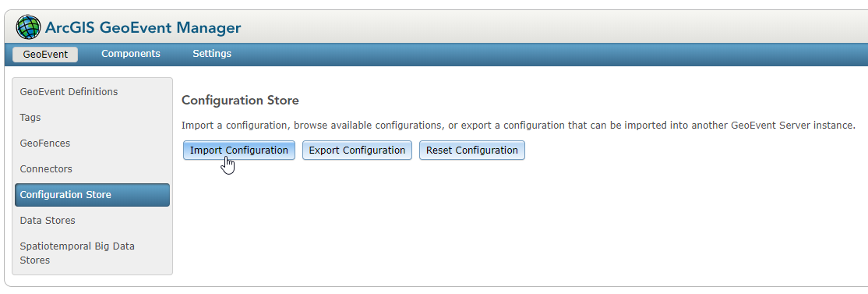Screen dimensions: 868x294
Task: Select the highlighted Configuration Store sidebar item
Action: [93, 195]
